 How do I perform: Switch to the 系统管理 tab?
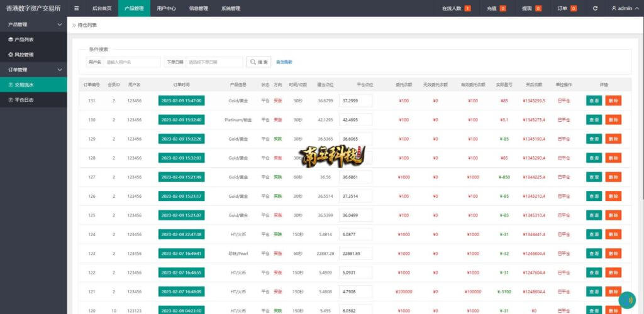(230, 8)
